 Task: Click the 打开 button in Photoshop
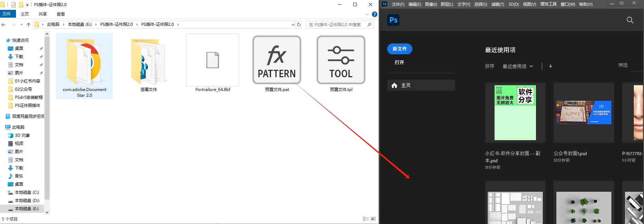399,62
